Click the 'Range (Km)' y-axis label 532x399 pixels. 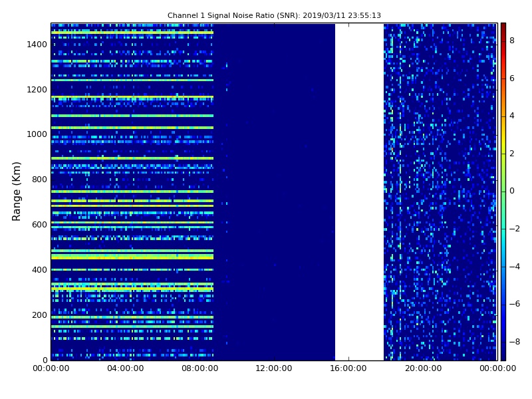click(x=16, y=192)
